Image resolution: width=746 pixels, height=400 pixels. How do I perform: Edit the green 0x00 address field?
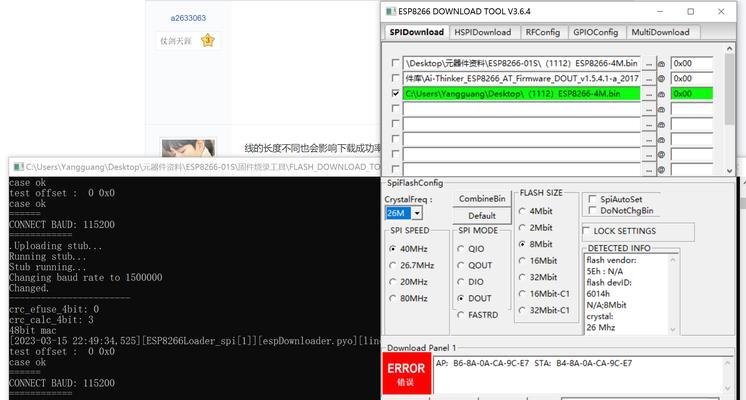(692, 94)
